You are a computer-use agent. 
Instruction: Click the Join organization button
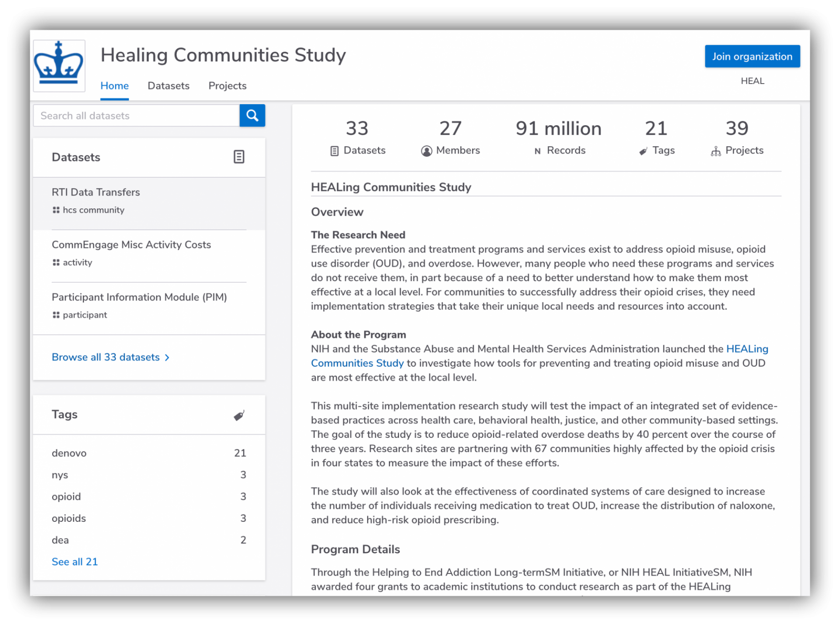click(752, 56)
